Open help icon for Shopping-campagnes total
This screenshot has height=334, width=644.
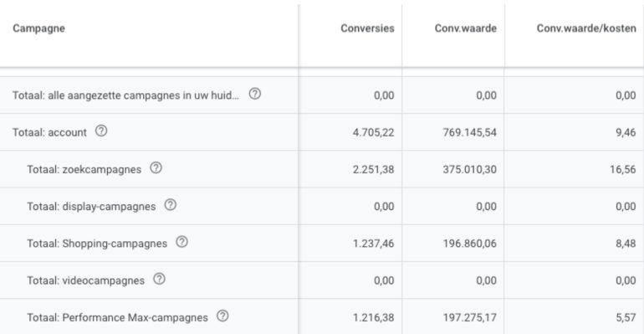click(182, 242)
